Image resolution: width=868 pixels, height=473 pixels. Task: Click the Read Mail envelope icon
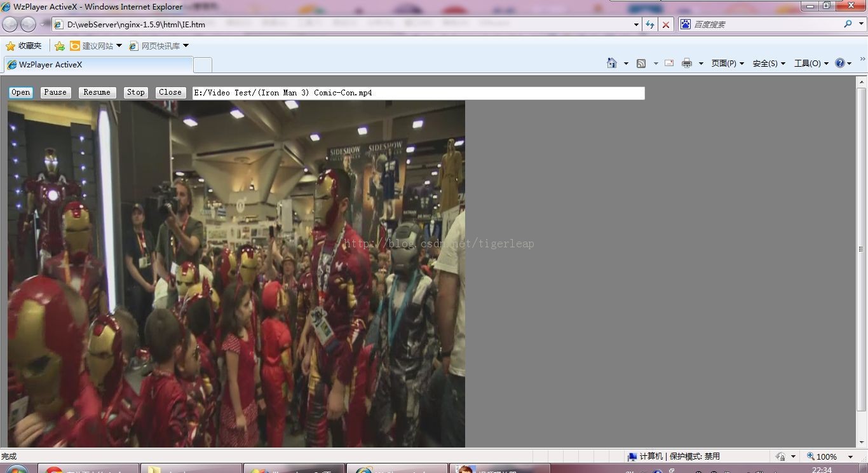(669, 63)
